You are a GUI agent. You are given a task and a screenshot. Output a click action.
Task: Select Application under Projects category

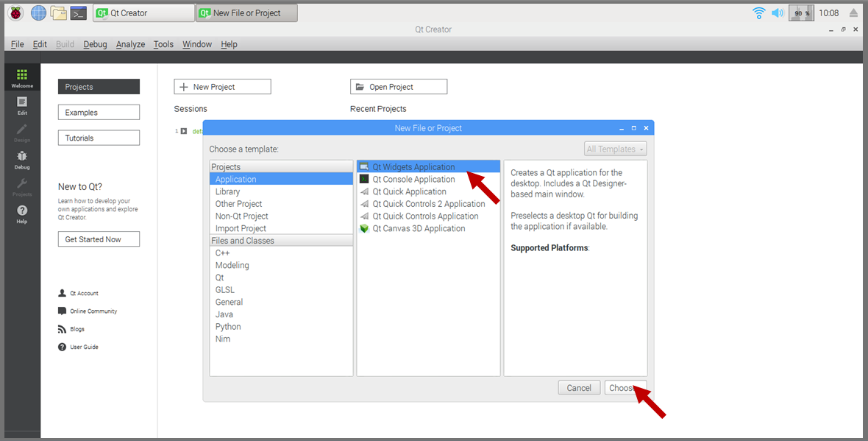click(x=281, y=179)
